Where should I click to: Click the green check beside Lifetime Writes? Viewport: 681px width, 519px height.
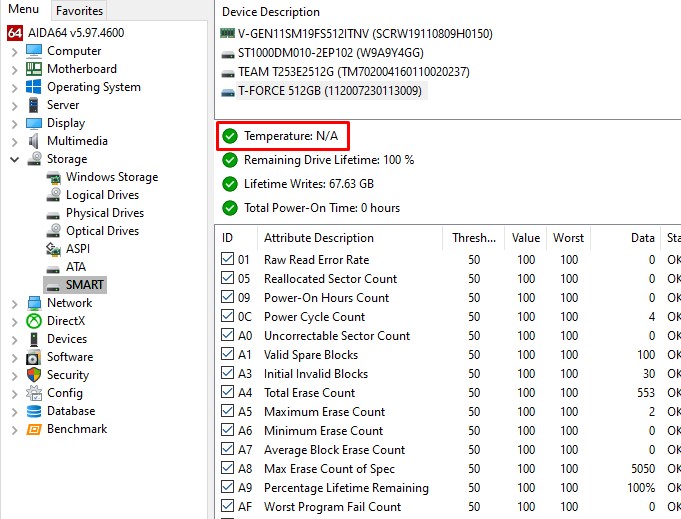point(230,184)
